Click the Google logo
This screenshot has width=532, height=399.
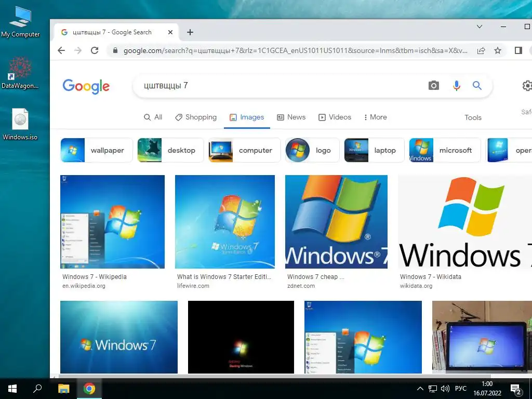coord(86,86)
